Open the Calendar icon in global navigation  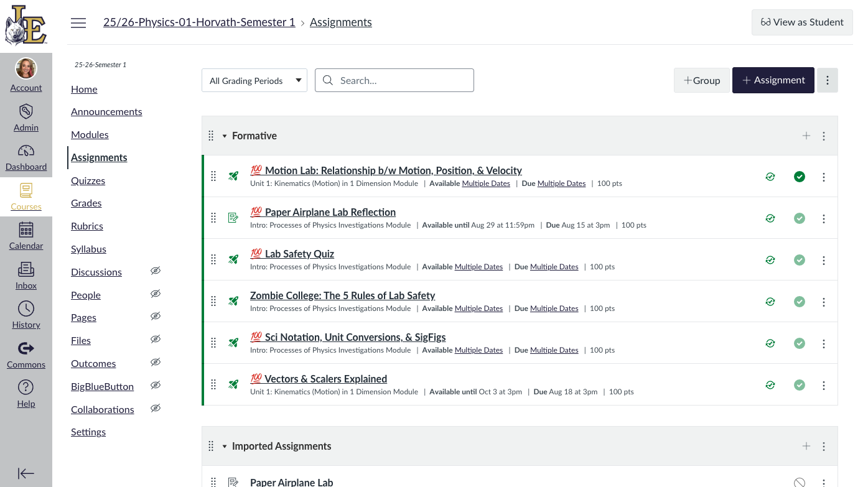(x=26, y=230)
